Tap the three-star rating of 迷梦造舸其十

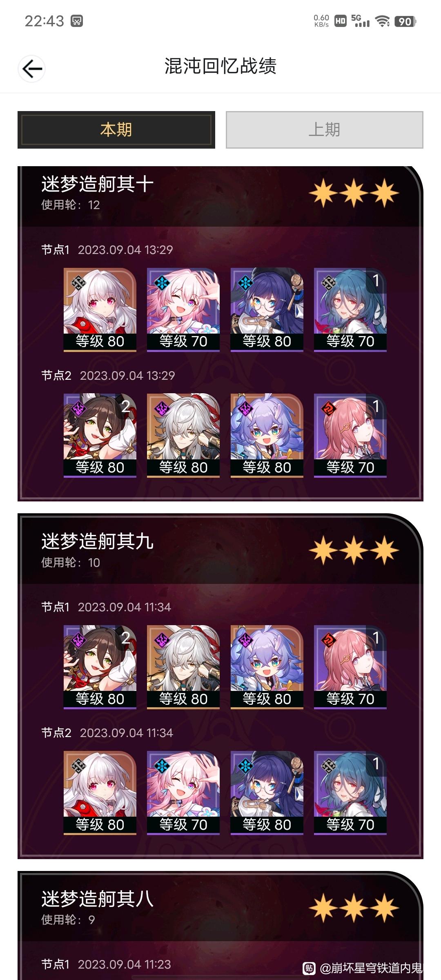(x=354, y=193)
